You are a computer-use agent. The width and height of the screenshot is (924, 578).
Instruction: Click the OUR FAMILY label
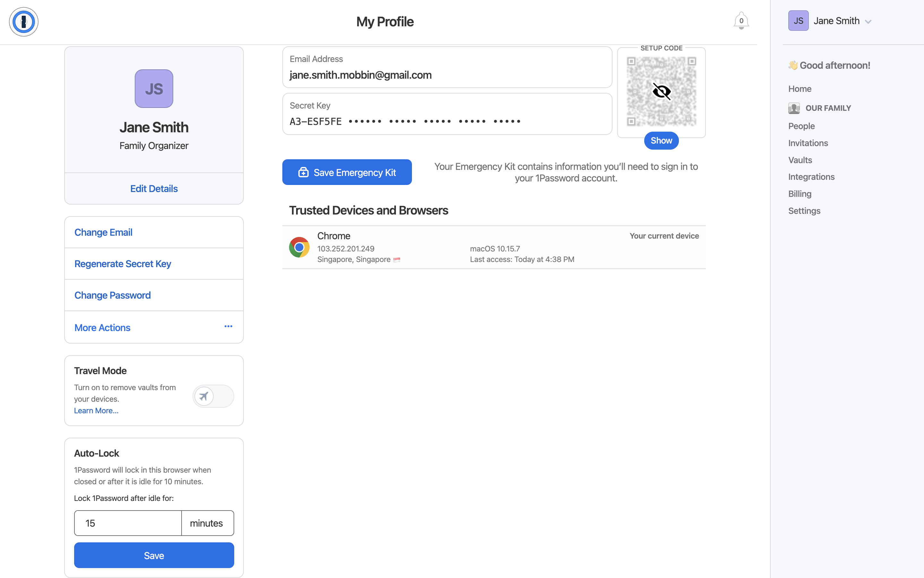point(828,108)
